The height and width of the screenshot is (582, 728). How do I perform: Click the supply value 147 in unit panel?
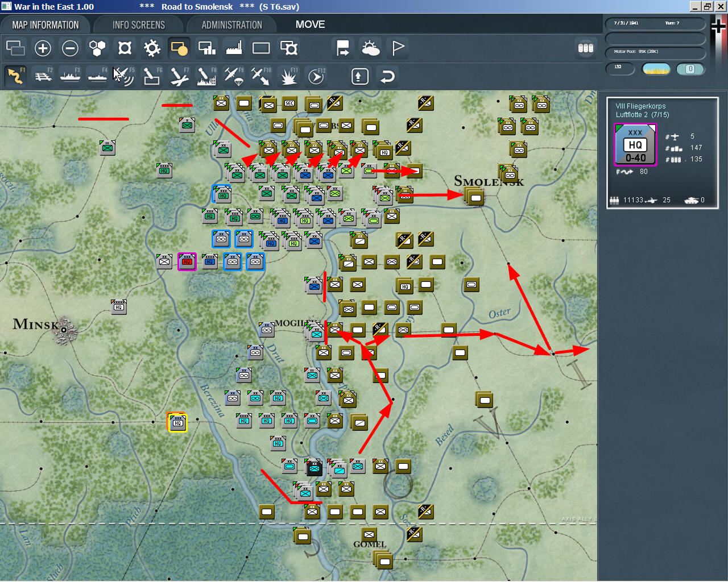coord(696,148)
